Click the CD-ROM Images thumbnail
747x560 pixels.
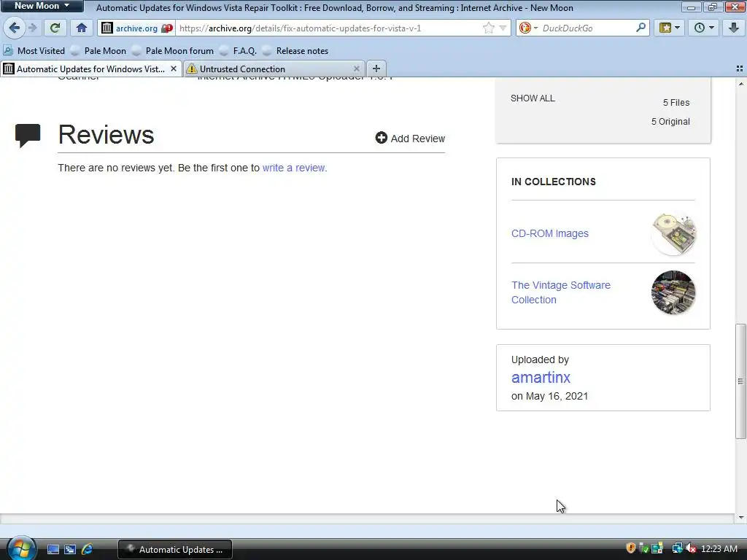click(x=673, y=234)
